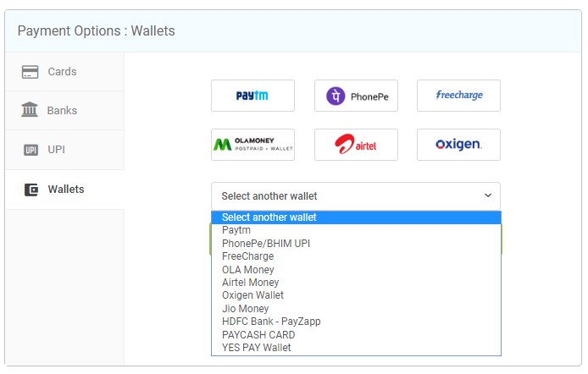Image resolution: width=588 pixels, height=374 pixels.
Task: Click the UPI icon in the sidebar
Action: [x=31, y=150]
